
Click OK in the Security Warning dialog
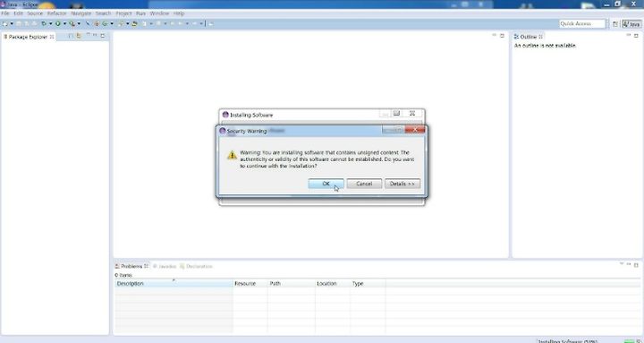click(x=326, y=184)
